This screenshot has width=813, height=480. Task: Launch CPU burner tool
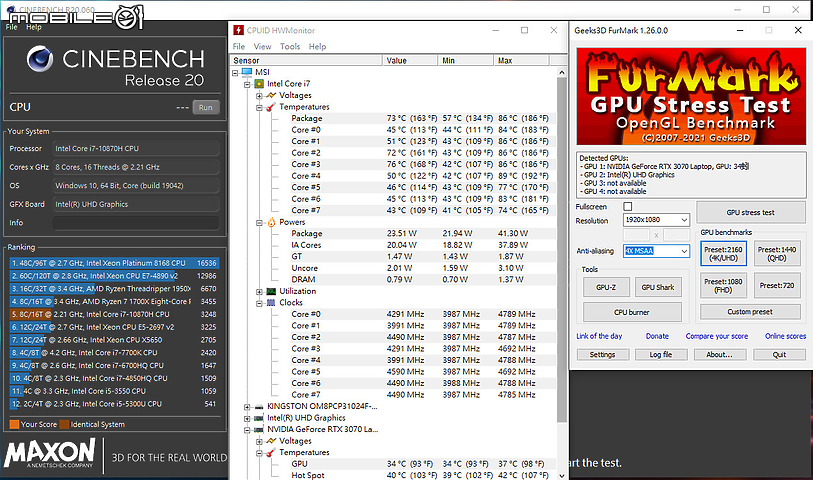pyautogui.click(x=632, y=312)
